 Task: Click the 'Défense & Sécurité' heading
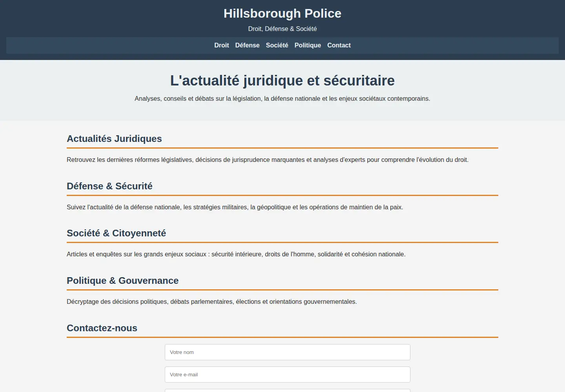tap(109, 186)
